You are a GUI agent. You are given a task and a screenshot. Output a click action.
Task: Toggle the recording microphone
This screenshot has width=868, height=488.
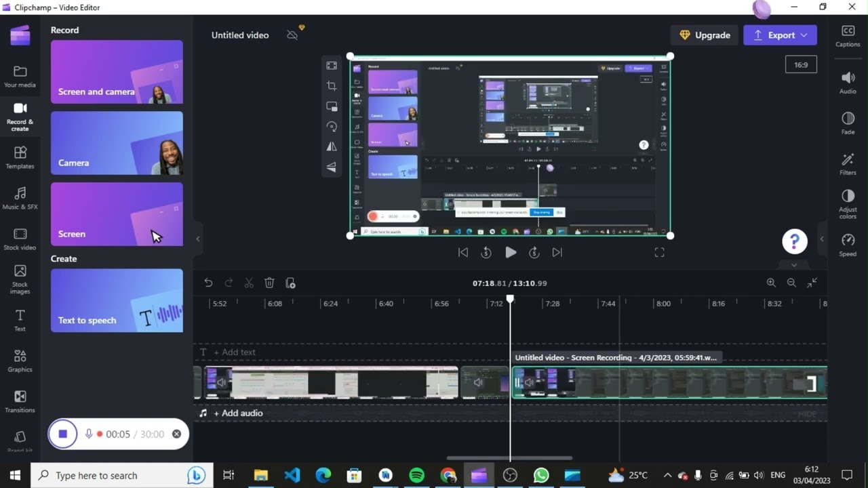(x=88, y=434)
